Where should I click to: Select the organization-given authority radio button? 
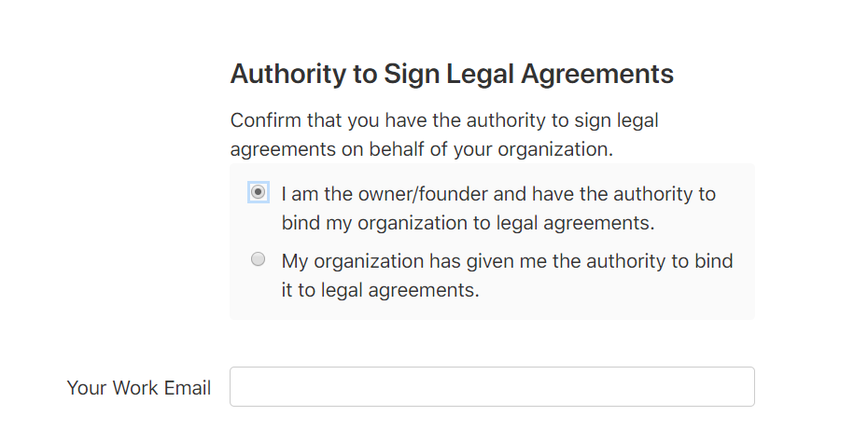(x=259, y=259)
